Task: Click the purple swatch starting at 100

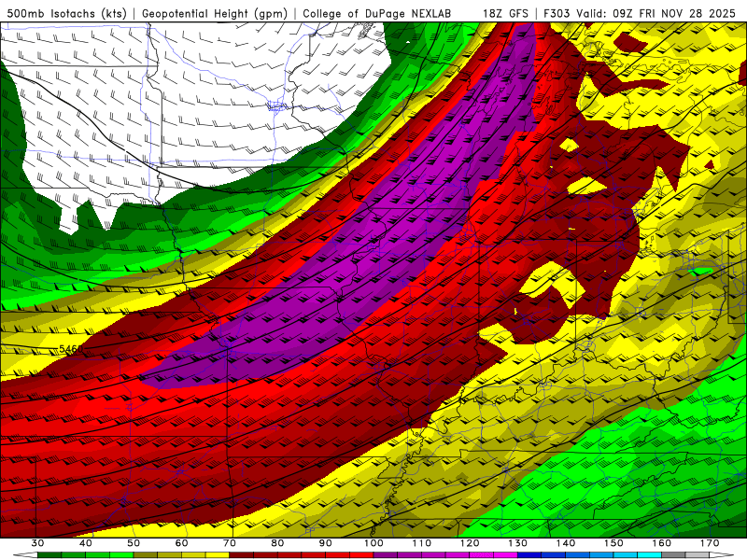Action: click(386, 555)
